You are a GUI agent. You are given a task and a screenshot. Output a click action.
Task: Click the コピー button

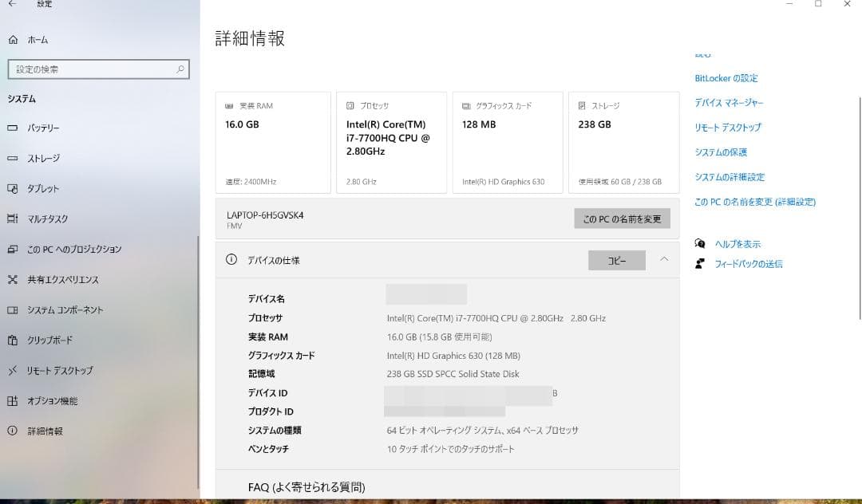[x=617, y=260]
